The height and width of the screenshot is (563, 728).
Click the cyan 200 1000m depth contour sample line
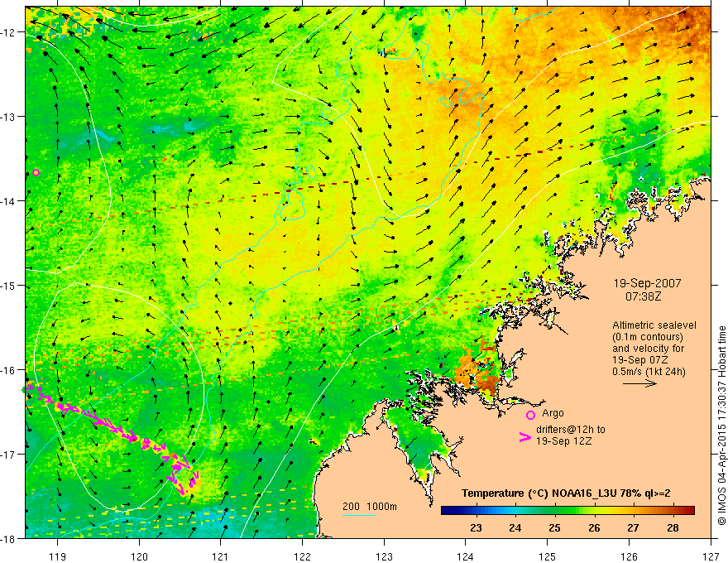click(359, 515)
